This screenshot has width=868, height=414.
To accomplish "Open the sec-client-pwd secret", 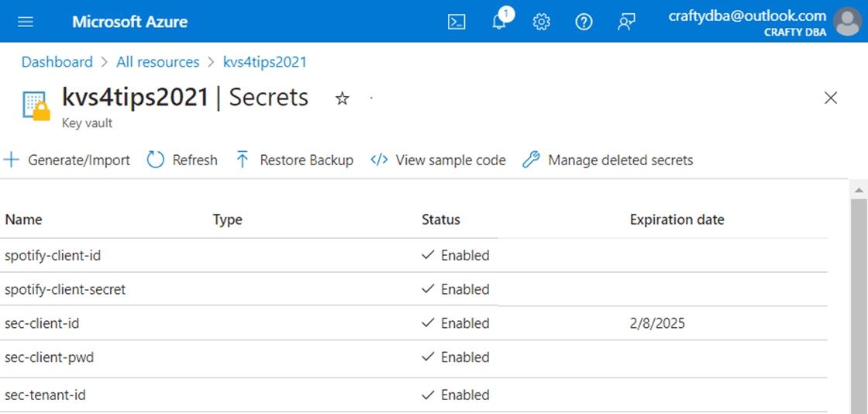I will tap(50, 357).
